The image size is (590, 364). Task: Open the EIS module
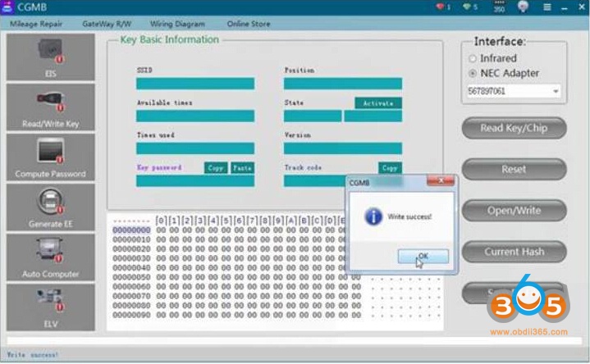point(50,57)
